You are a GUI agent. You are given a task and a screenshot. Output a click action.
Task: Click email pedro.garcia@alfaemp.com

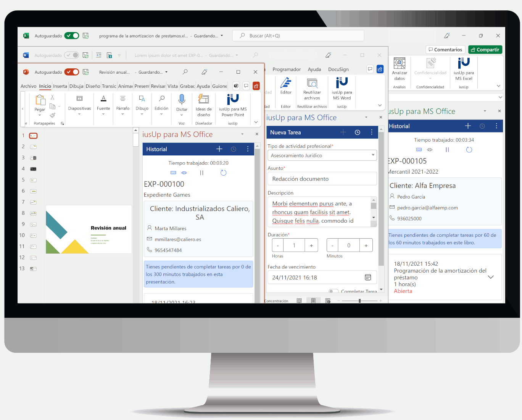[x=427, y=208]
